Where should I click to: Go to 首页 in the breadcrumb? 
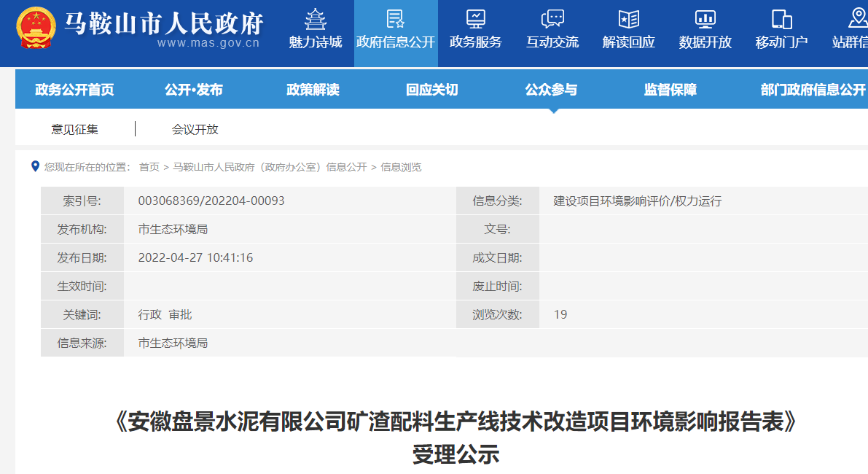coord(149,167)
